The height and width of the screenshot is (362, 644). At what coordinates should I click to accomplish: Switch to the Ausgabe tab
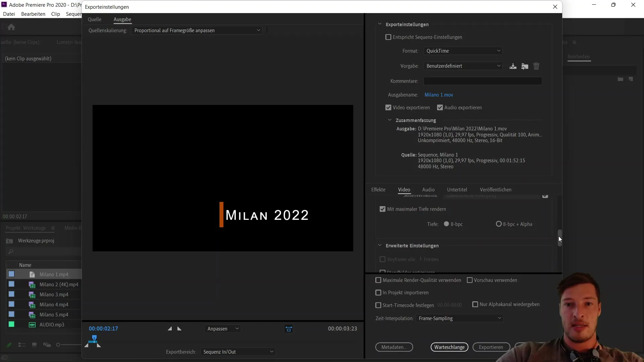[x=122, y=19]
